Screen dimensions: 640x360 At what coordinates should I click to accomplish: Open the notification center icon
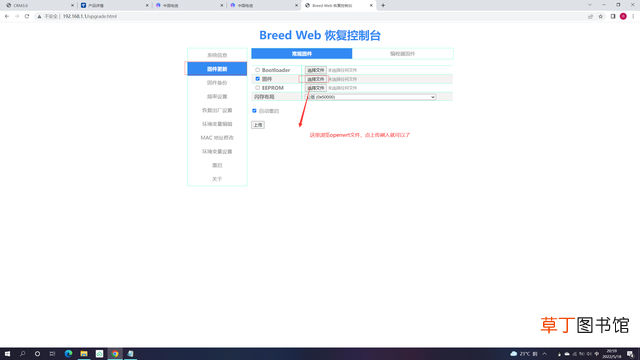point(630,354)
